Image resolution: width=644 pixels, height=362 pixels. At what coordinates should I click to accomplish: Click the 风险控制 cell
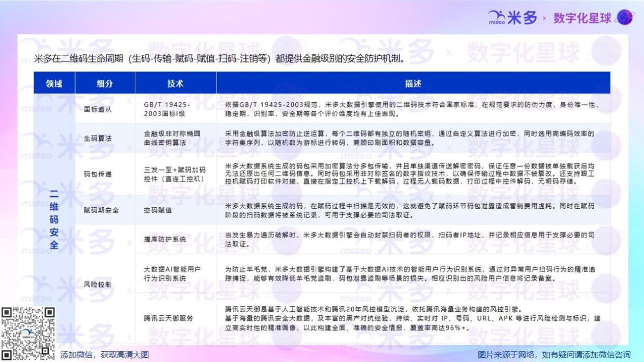coord(105,284)
